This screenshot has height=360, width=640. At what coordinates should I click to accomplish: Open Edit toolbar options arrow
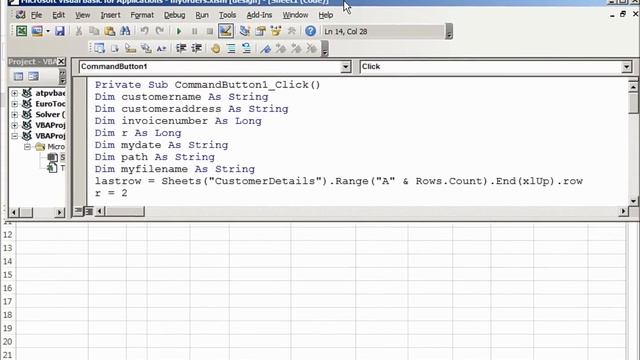325,49
